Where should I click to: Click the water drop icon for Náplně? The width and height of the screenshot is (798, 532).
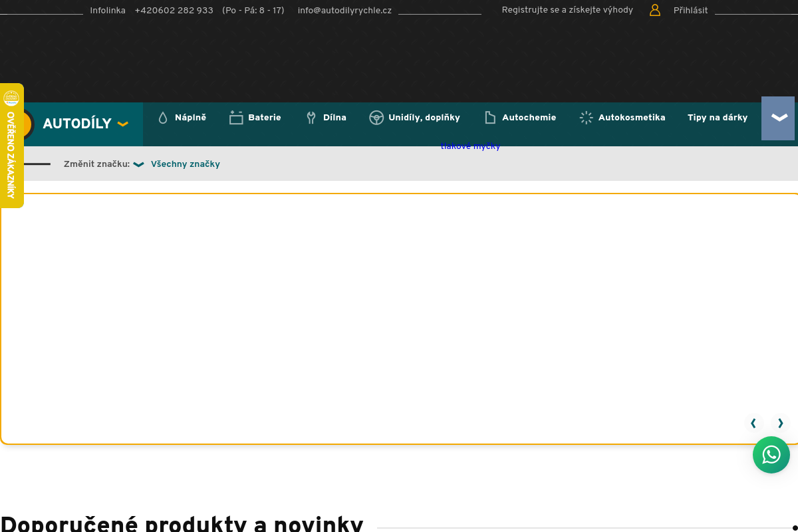tap(163, 118)
